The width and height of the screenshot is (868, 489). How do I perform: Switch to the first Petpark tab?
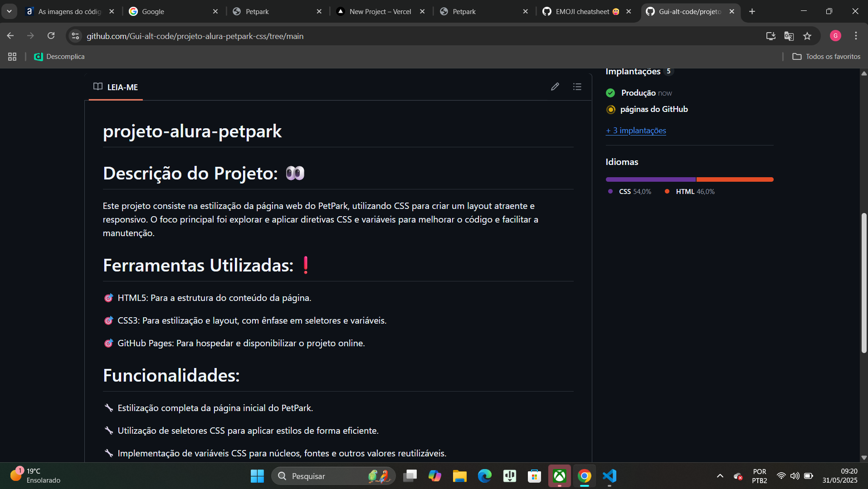(277, 11)
